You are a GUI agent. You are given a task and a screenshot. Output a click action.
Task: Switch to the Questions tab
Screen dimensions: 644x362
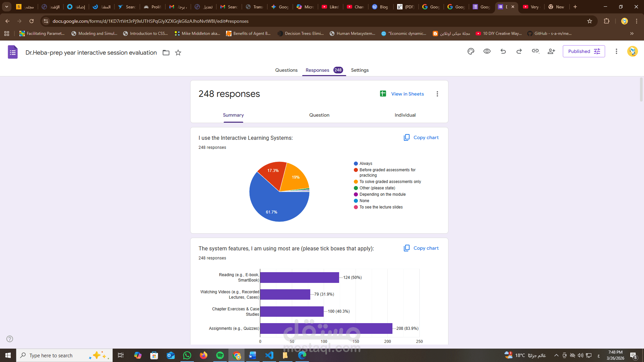pos(286,70)
